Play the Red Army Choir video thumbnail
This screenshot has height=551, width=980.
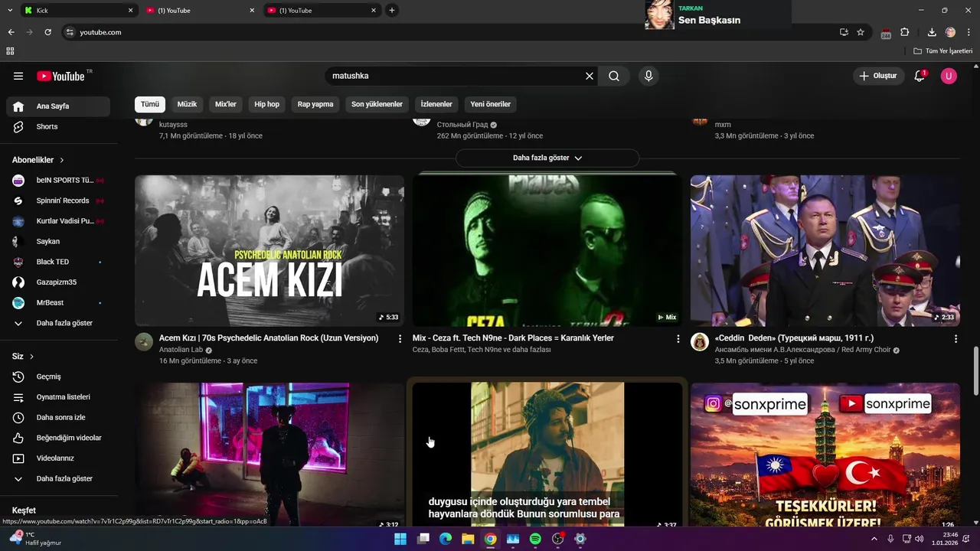coord(825,251)
